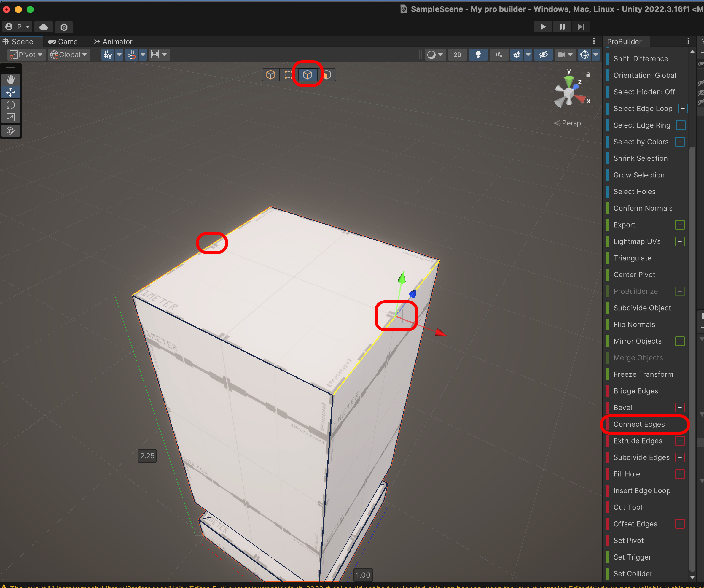Screen dimensions: 704x588
Task: Open the editor custom tools cube icon
Action: (x=11, y=131)
